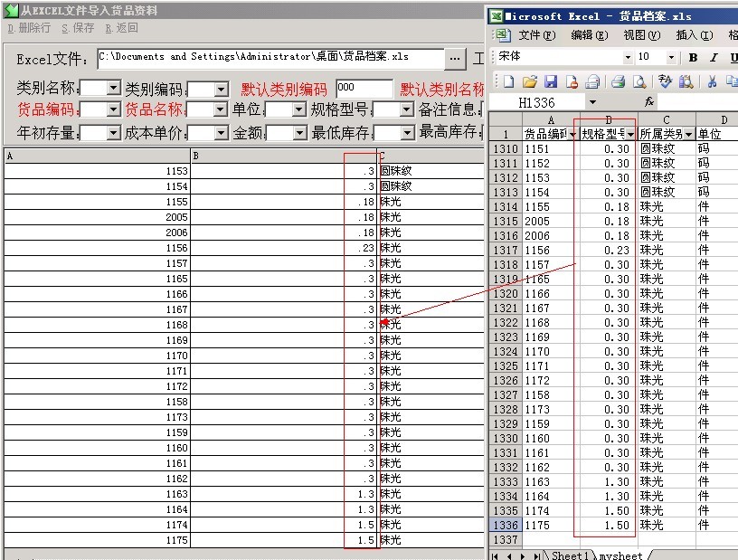The image size is (738, 560).
Task: Click the browse ... button for Excel file
Action: tap(455, 59)
